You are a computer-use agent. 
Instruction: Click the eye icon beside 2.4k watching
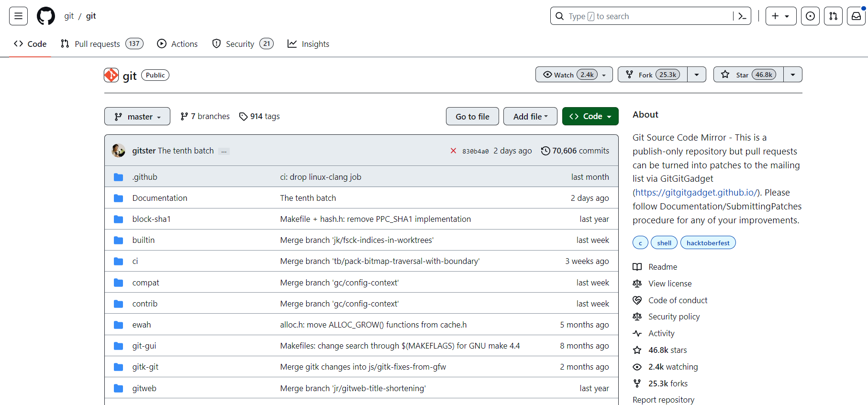tap(637, 367)
